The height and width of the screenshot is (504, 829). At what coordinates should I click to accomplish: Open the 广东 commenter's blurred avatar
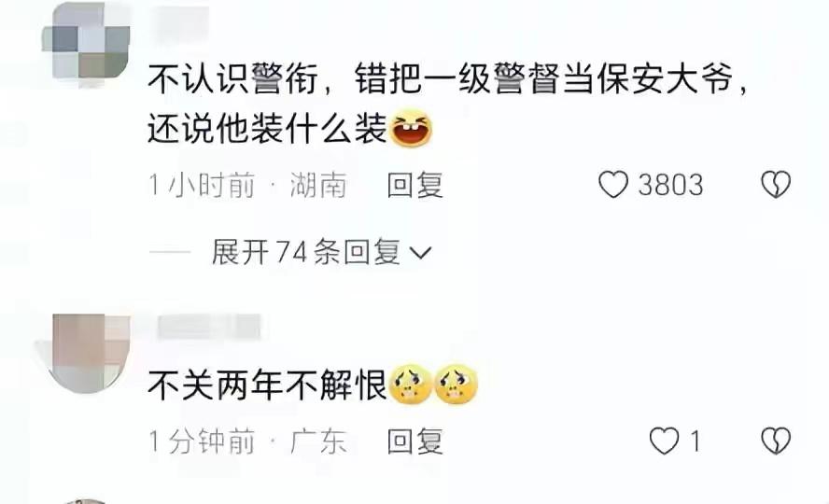pyautogui.click(x=85, y=353)
